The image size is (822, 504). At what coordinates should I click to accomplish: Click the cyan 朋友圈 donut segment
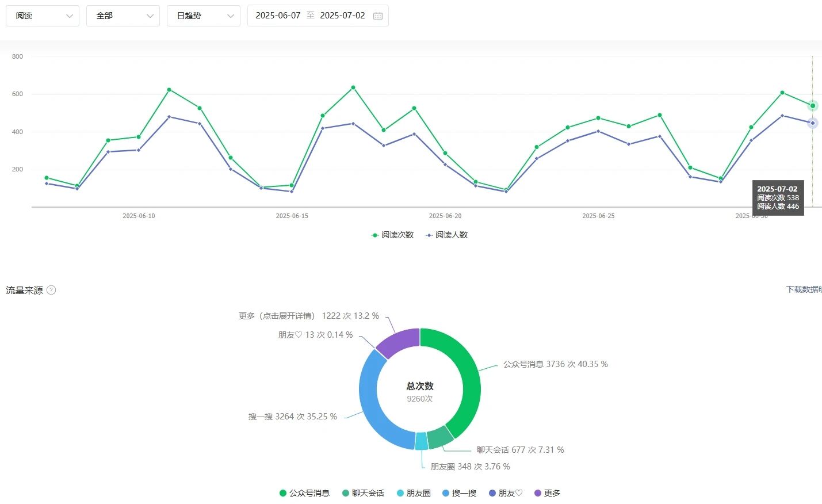point(422,441)
